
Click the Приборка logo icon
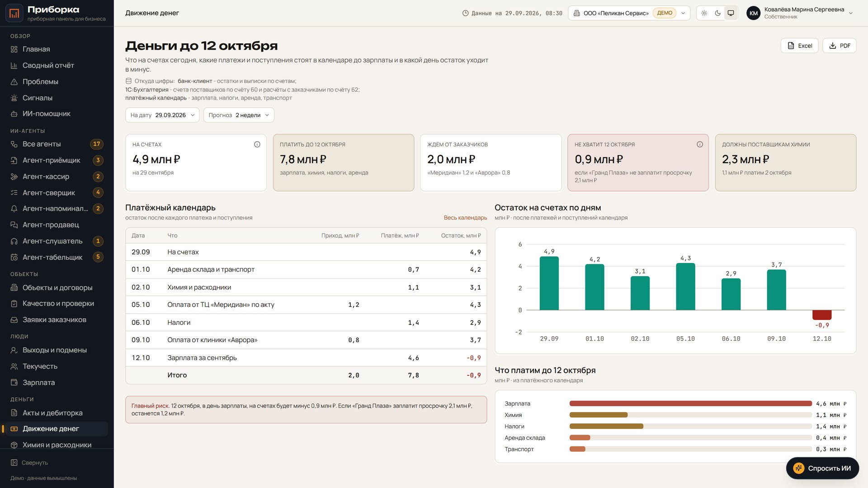click(14, 13)
